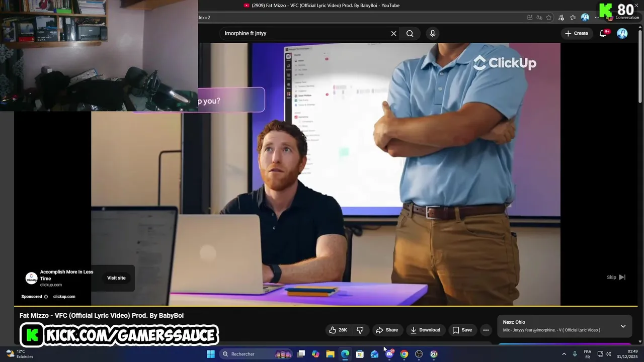Open File Explorer from taskbar
Viewport: 644px width, 362px height.
coord(330,354)
